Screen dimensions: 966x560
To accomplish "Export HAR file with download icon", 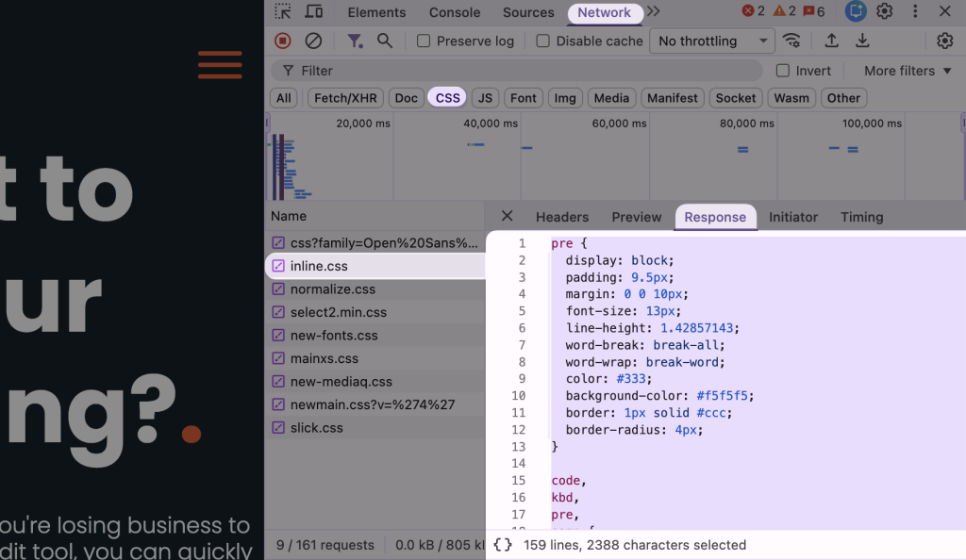I will click(x=861, y=41).
